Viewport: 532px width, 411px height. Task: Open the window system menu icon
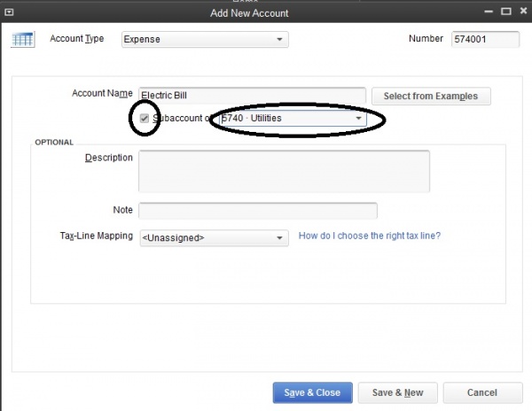tap(8, 12)
